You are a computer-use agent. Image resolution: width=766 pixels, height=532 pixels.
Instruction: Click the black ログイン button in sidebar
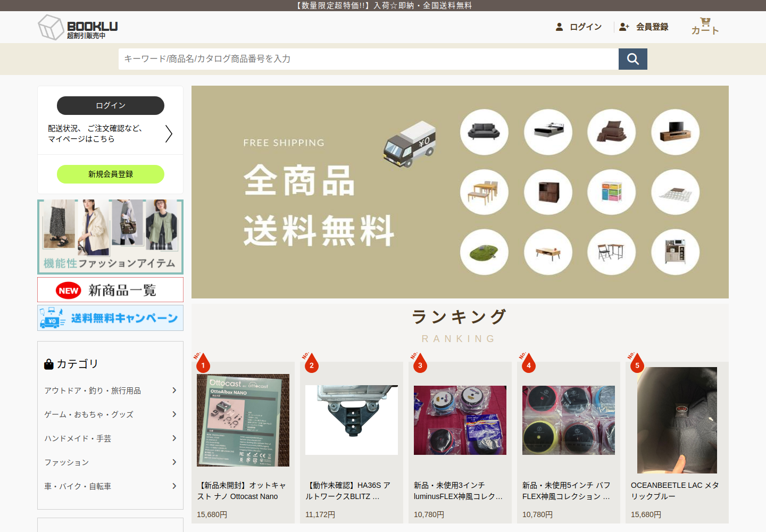111,105
